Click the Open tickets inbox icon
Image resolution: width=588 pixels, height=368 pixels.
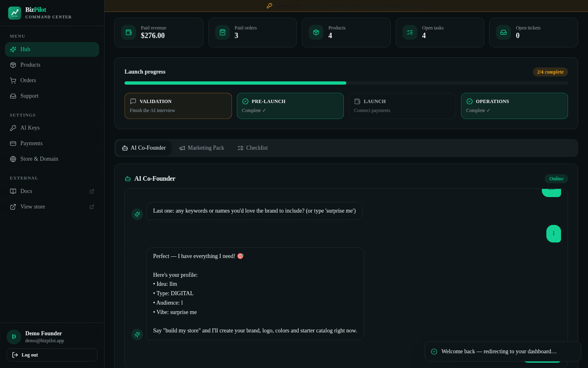point(503,32)
